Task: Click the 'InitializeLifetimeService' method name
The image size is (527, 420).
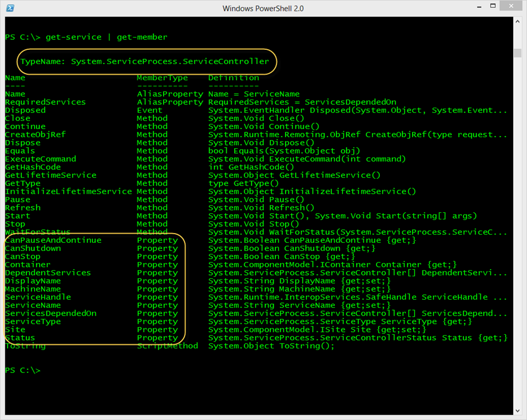Action: [68, 191]
